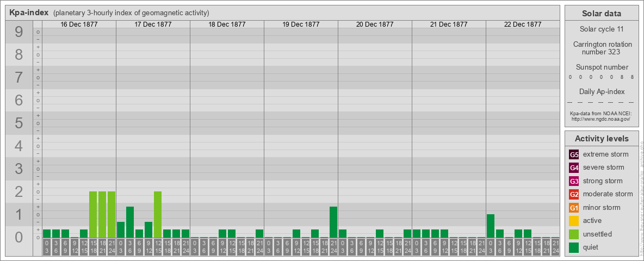This screenshot has width=644, height=261.
Task: Click the 'moderate storm' legend label
Action: pos(608,194)
